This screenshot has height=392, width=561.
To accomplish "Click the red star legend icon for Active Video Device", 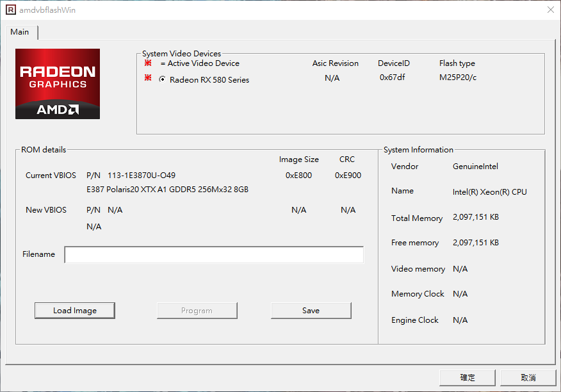I will pyautogui.click(x=148, y=63).
